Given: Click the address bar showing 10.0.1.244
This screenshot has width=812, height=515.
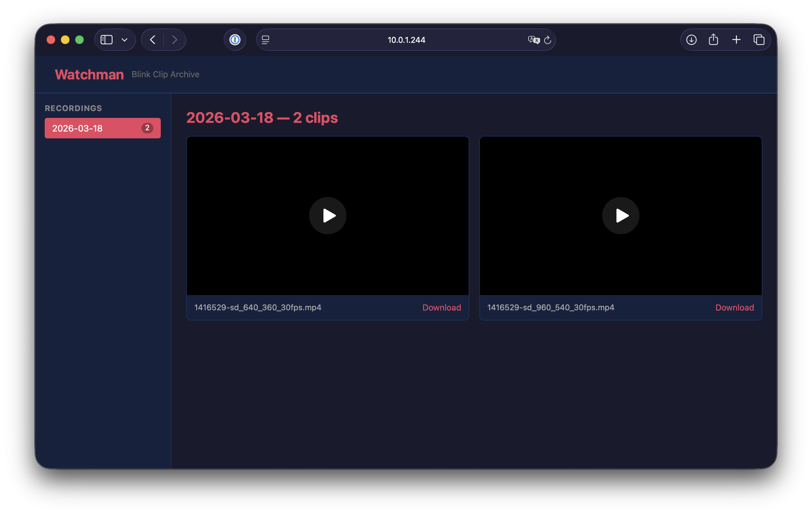Looking at the screenshot, I should (406, 40).
